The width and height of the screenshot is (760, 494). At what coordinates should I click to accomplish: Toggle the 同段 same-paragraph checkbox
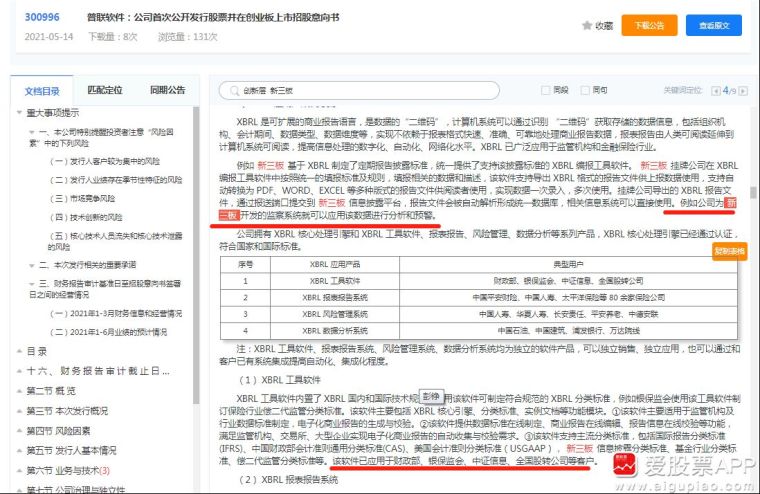[546, 90]
